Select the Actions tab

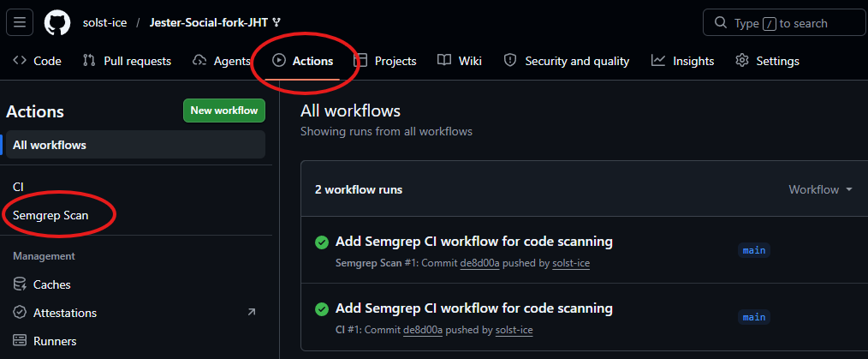click(x=302, y=61)
